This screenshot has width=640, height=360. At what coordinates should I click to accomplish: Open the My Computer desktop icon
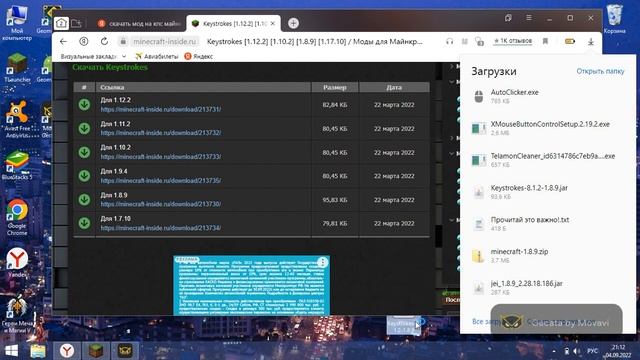point(17,23)
